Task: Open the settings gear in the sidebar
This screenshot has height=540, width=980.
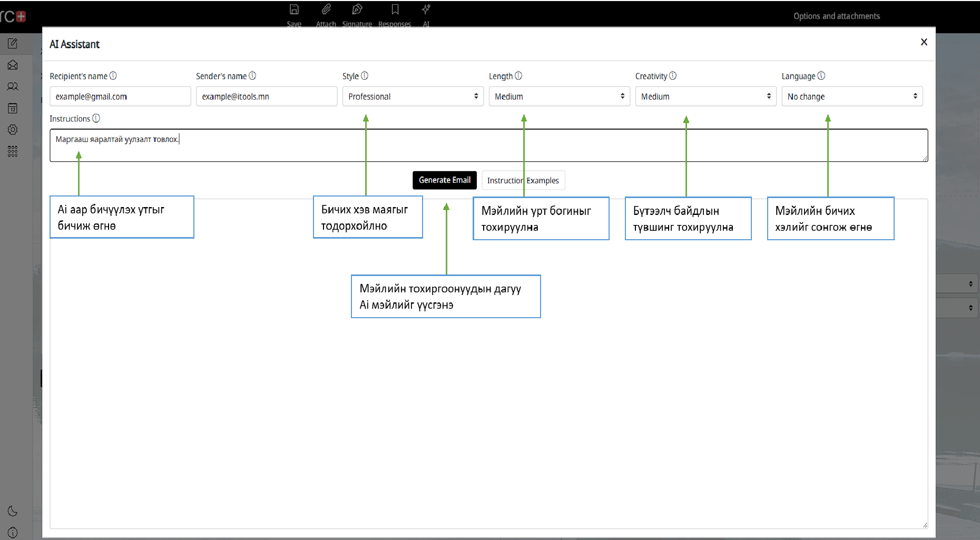Action: point(13,130)
